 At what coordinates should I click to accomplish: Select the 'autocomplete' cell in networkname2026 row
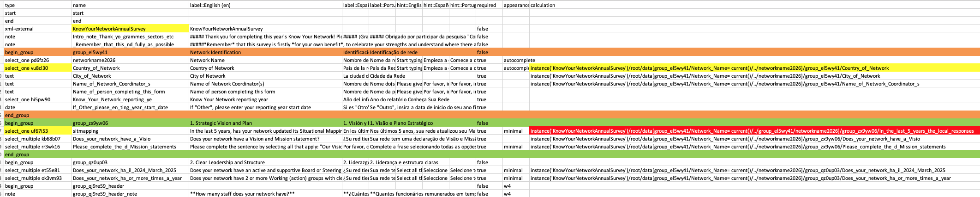(x=516, y=60)
